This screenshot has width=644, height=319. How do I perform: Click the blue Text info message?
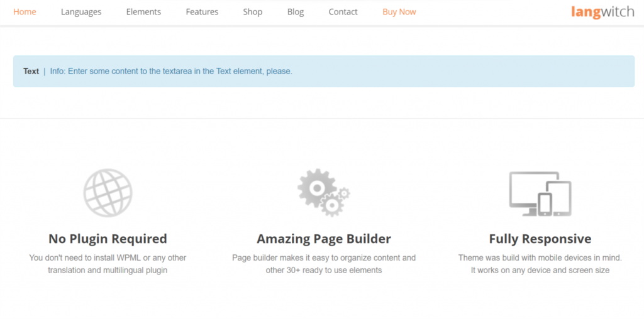[324, 72]
